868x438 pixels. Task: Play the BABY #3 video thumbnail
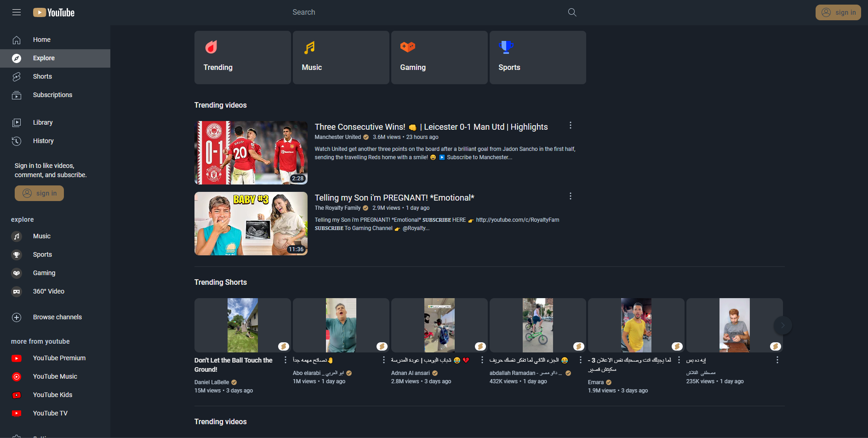point(251,224)
